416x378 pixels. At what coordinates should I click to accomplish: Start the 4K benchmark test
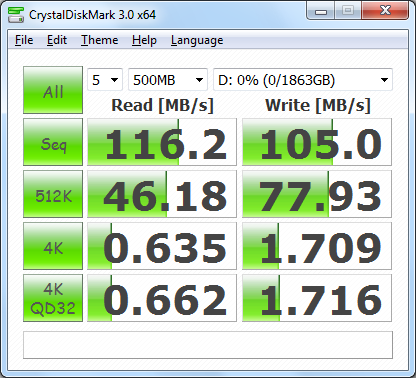click(x=53, y=246)
